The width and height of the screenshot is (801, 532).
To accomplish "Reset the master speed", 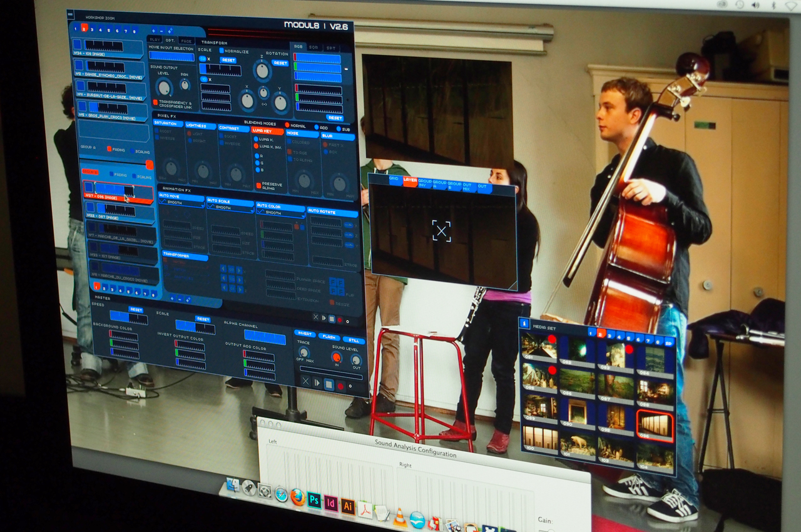I will (136, 309).
